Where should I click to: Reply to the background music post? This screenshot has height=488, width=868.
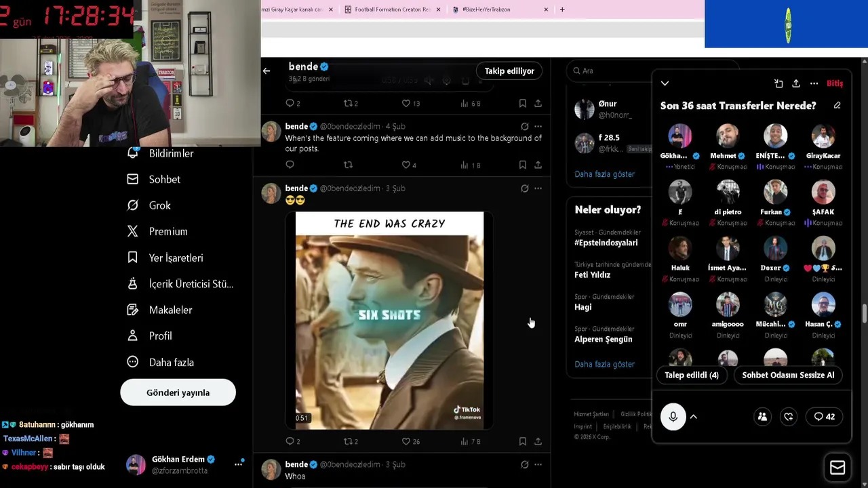tap(290, 165)
